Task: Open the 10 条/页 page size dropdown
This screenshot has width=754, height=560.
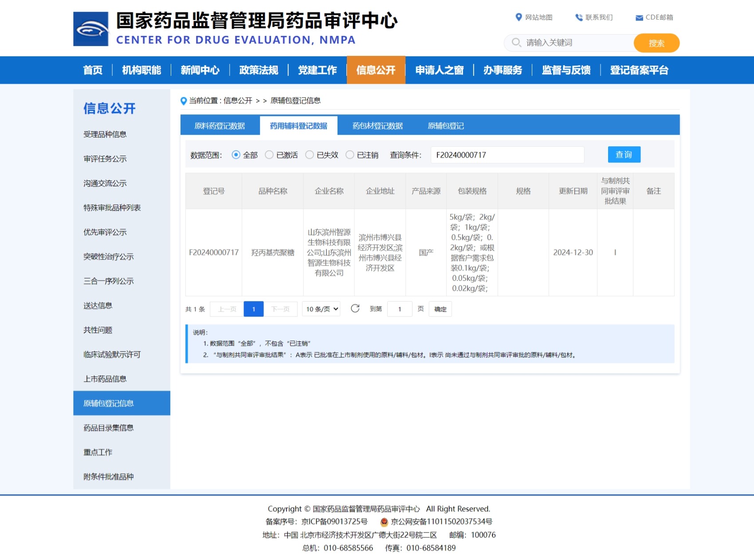Action: (x=321, y=309)
